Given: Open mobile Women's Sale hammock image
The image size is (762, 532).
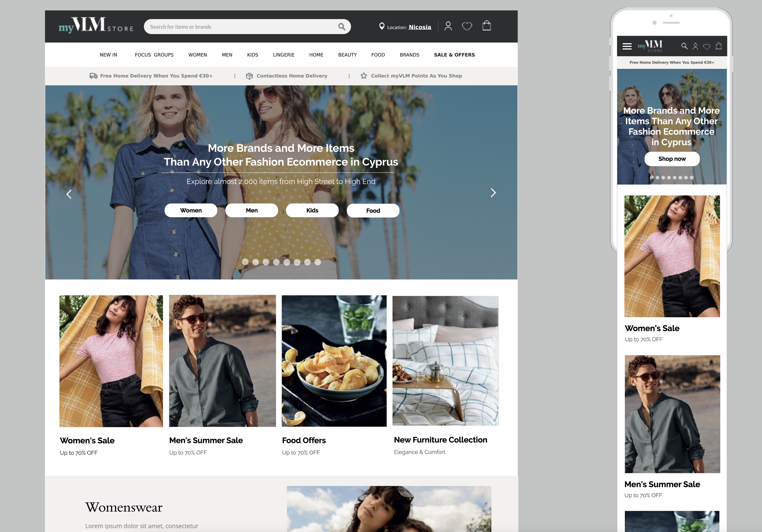Looking at the screenshot, I should point(672,256).
